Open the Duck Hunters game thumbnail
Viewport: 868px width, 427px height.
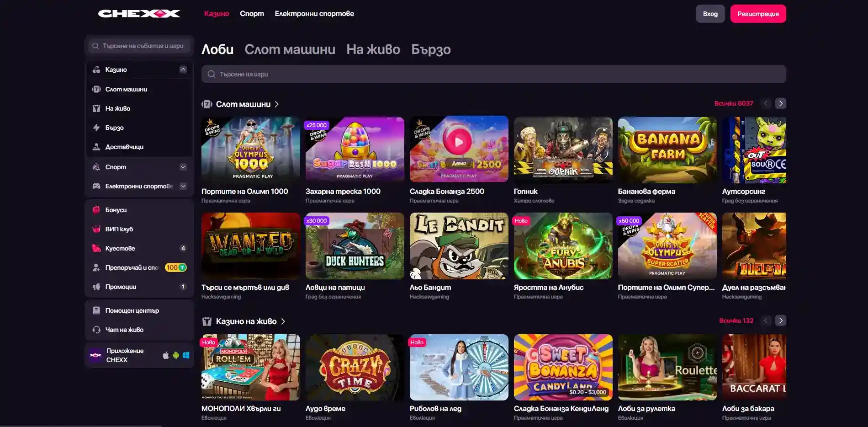(355, 246)
